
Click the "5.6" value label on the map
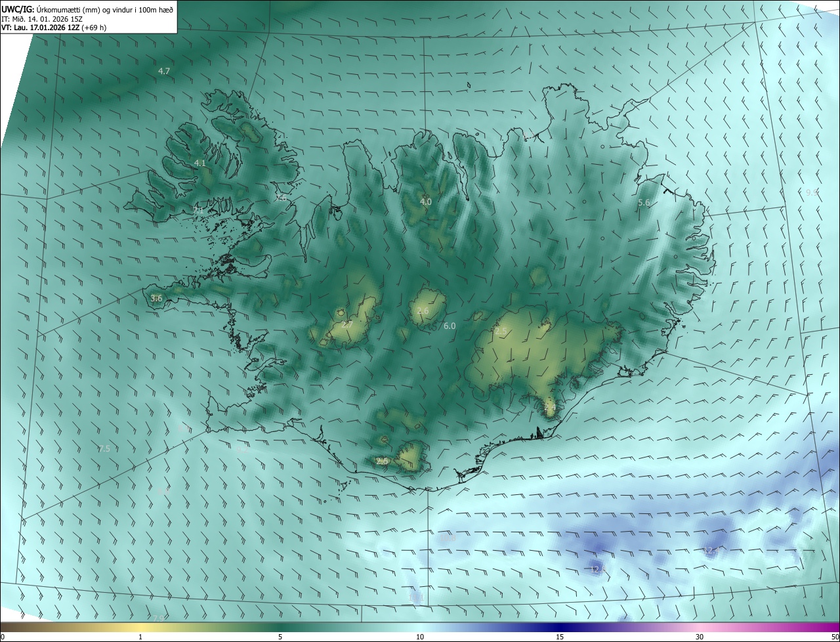(644, 203)
